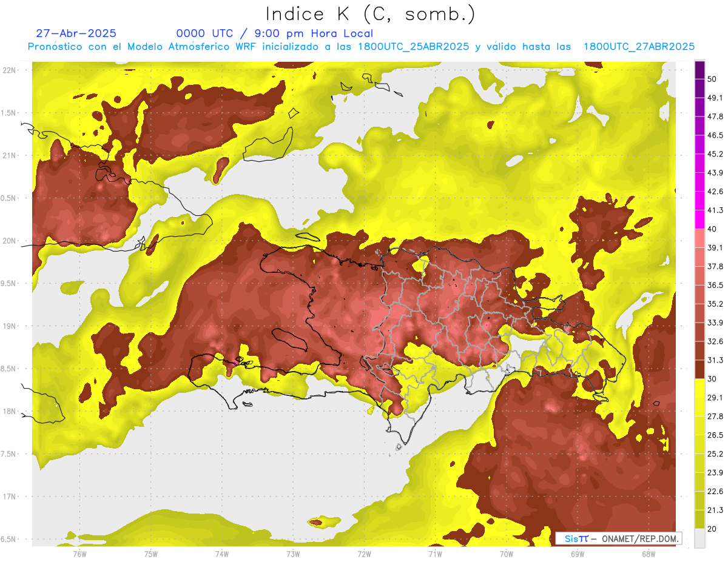Click the '46.5' color scale label

click(716, 136)
